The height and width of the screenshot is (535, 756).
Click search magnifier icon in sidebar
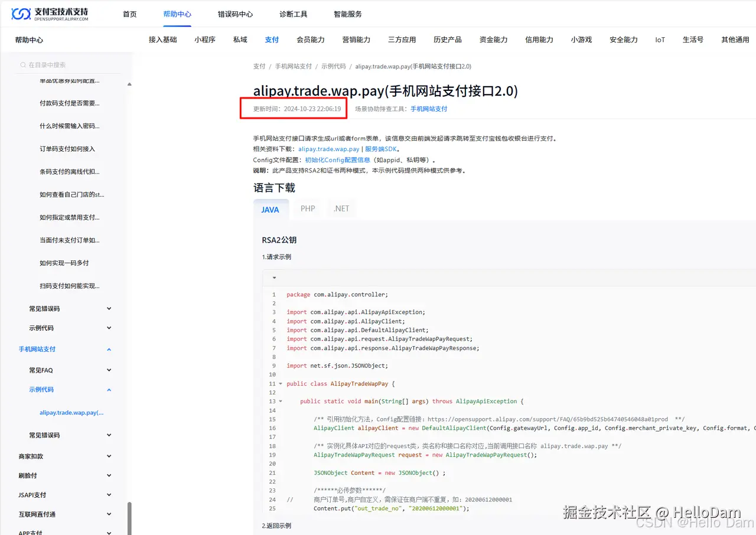point(23,65)
